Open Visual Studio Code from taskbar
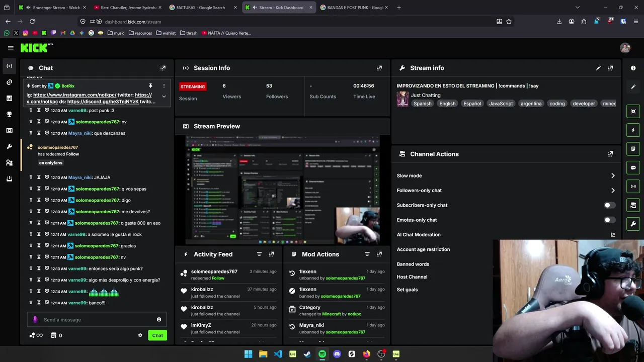 (x=278, y=354)
